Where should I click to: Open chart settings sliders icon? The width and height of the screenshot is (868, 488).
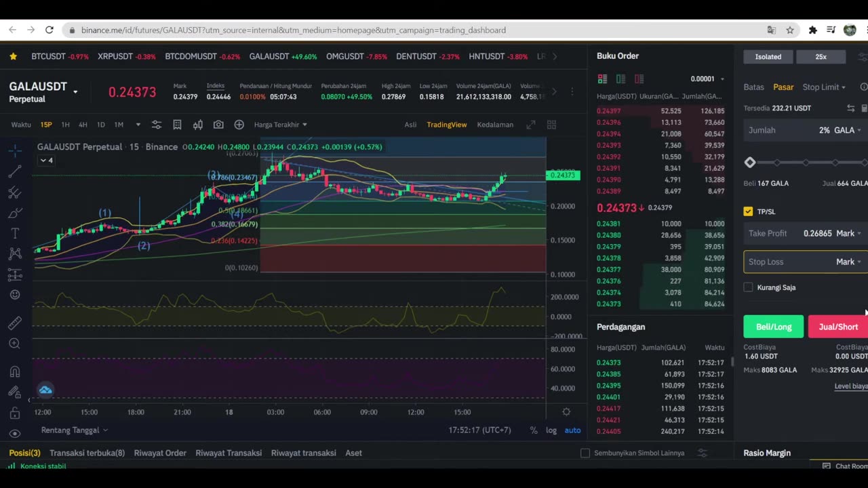pyautogui.click(x=157, y=125)
